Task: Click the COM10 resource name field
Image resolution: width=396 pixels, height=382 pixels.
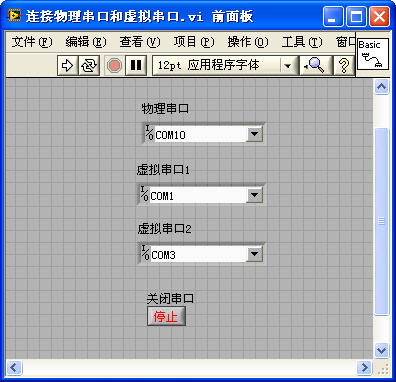Action: tap(200, 135)
